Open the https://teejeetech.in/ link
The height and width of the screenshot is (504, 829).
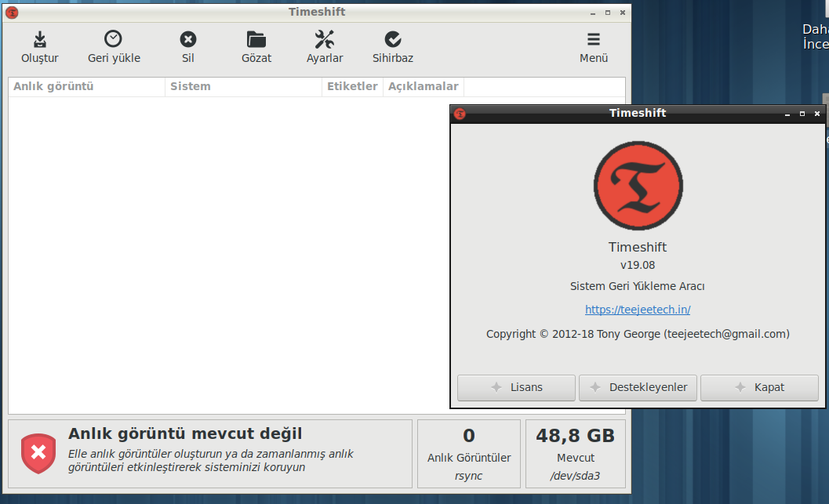click(638, 310)
